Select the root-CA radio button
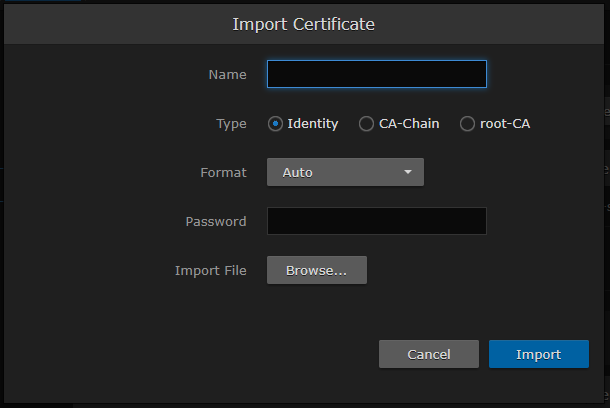The width and height of the screenshot is (610, 408). (x=467, y=124)
